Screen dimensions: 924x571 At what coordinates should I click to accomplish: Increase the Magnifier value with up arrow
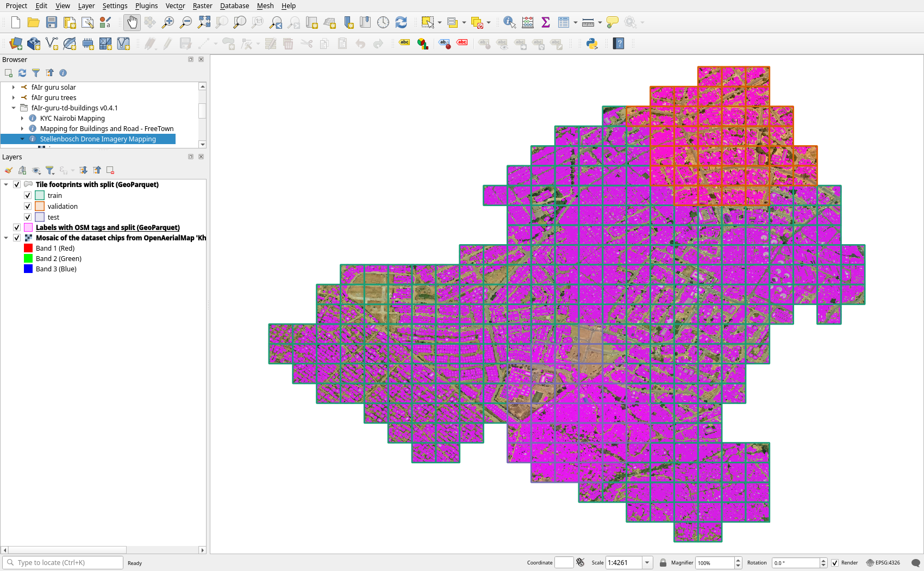[738, 560]
